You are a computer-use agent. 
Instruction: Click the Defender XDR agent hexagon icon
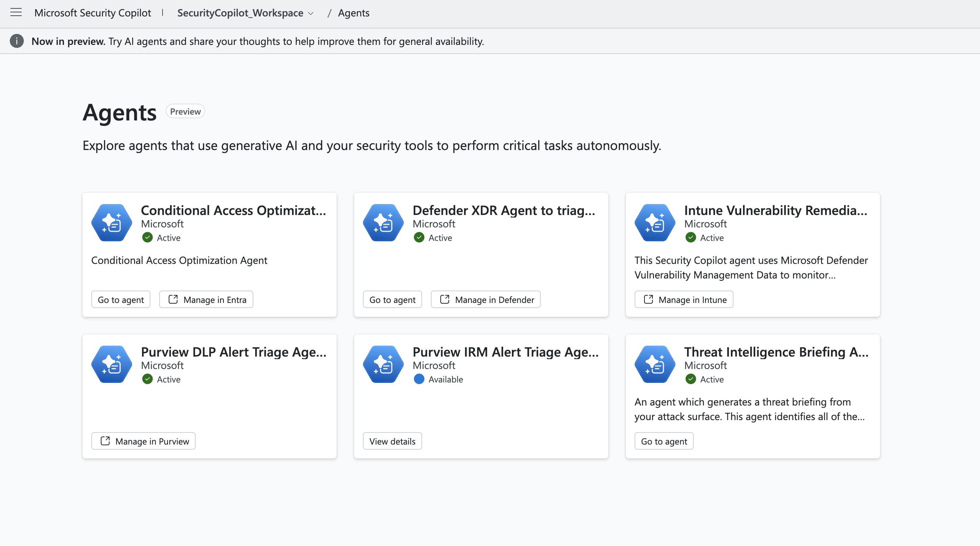tap(383, 223)
